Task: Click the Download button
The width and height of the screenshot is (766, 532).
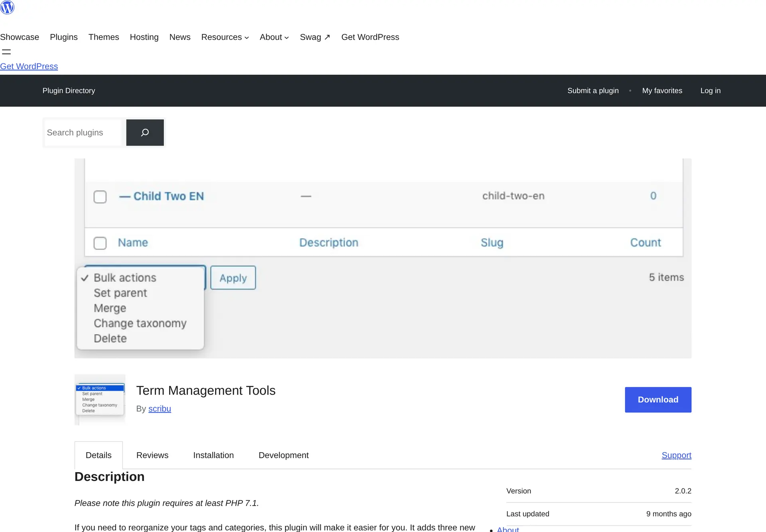Action: (658, 399)
